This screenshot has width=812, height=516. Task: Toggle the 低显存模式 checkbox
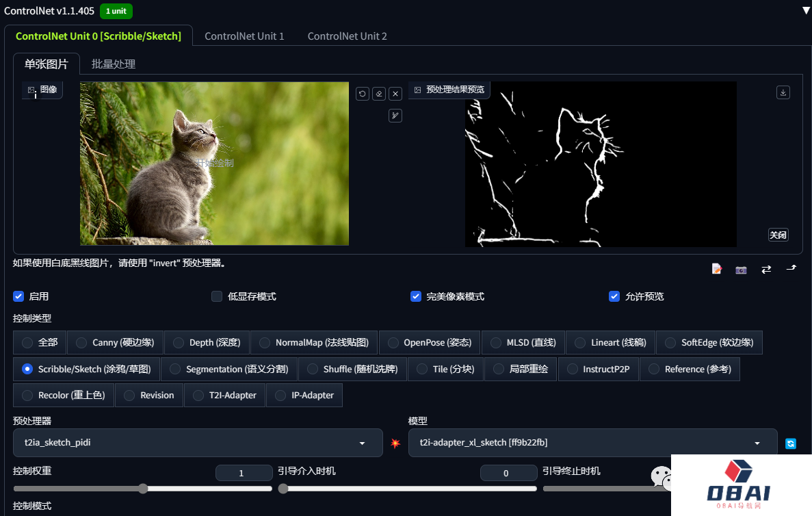pyautogui.click(x=217, y=296)
